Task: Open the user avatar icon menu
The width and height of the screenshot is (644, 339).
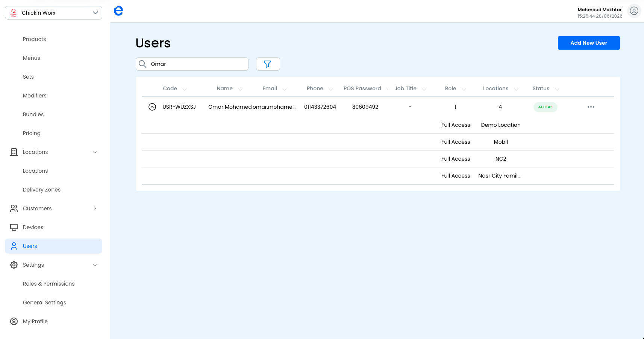Action: coord(634,11)
